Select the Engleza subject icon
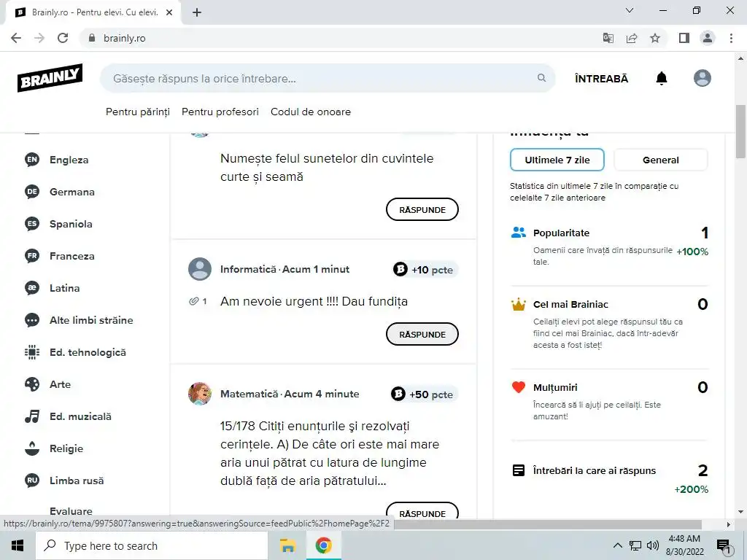This screenshot has width=747, height=560. click(x=32, y=160)
